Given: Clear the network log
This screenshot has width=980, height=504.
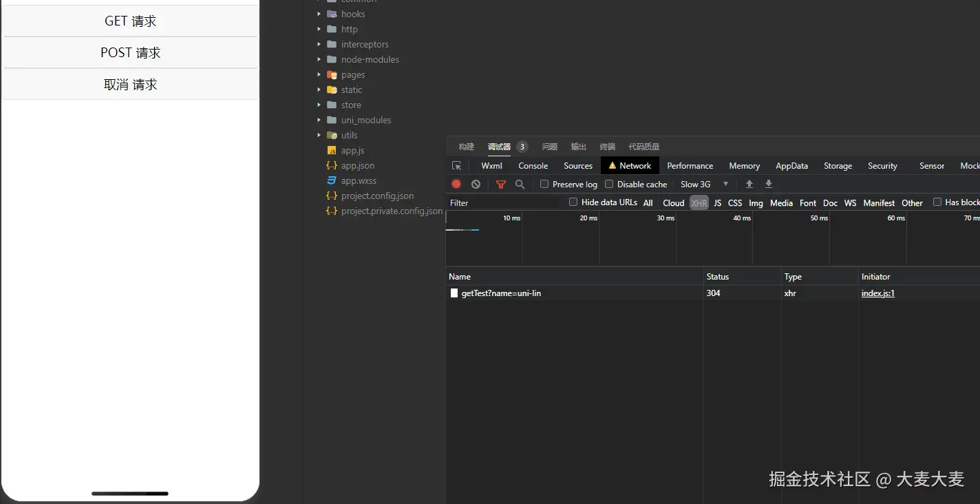Looking at the screenshot, I should tap(476, 185).
